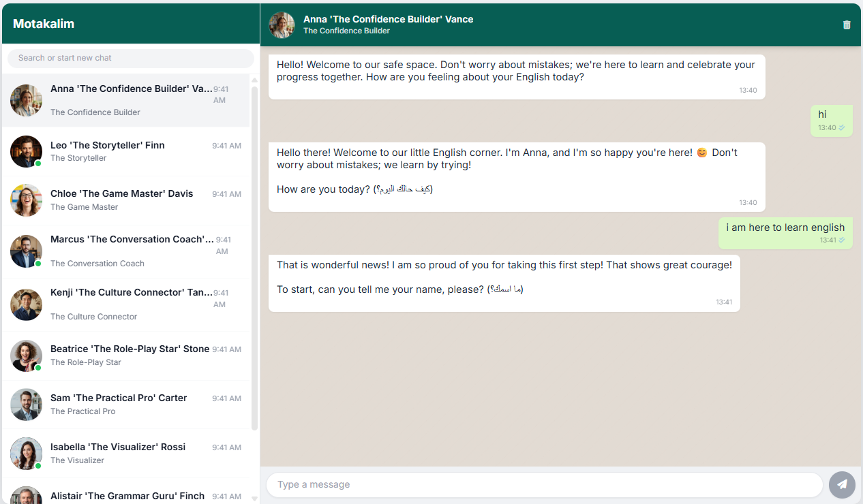Image resolution: width=863 pixels, height=504 pixels.
Task: Click the 'i am here to learn english' message
Action: pos(785,233)
